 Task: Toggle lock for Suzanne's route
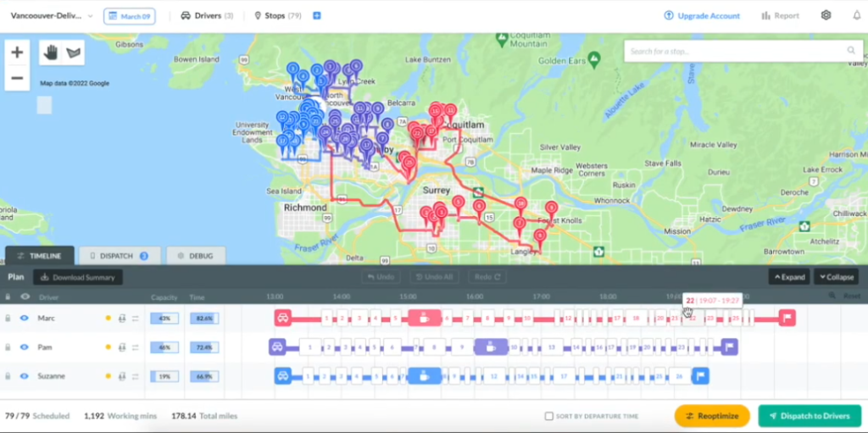coord(8,376)
